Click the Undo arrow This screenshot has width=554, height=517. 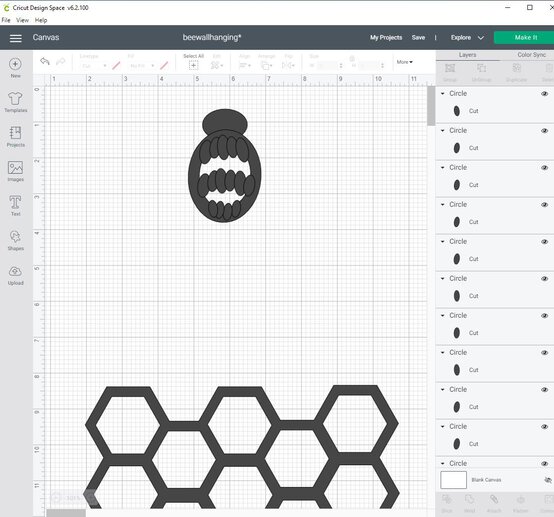(x=45, y=61)
